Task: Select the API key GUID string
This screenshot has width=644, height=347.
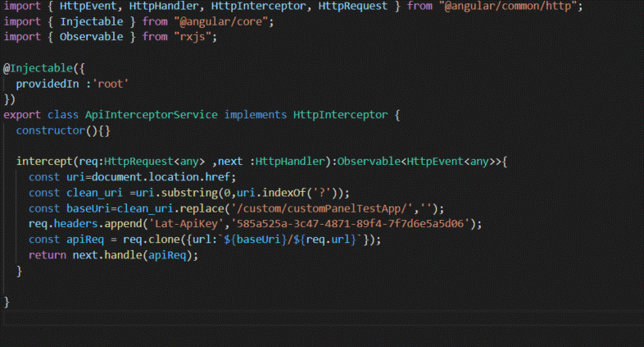Action: [350, 224]
